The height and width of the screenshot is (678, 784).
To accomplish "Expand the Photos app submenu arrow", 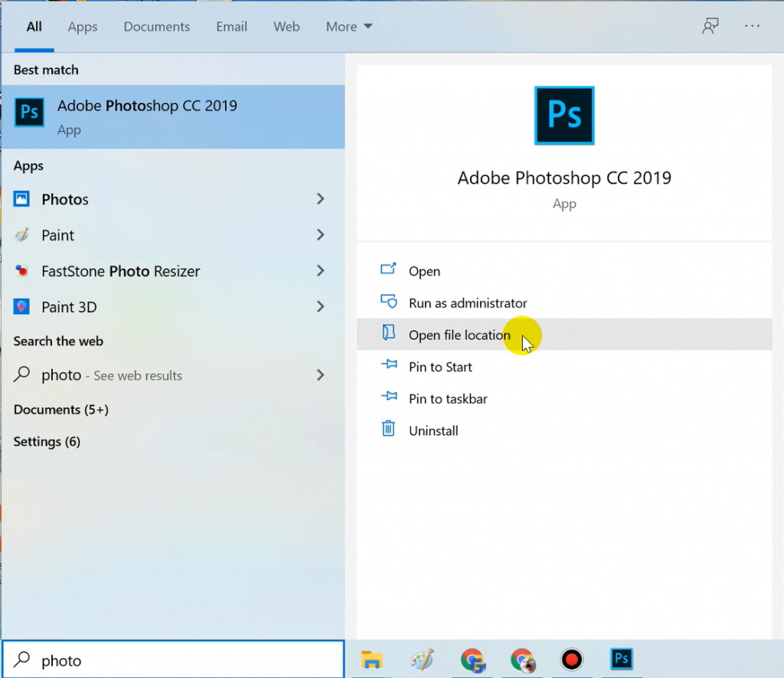I will (320, 199).
